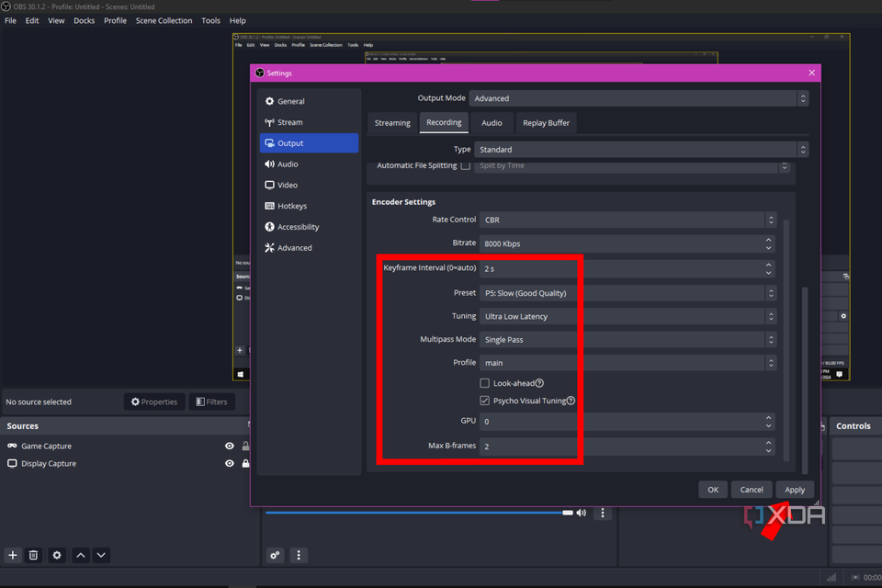Image resolution: width=882 pixels, height=588 pixels.
Task: Add a new source with plus button
Action: coord(12,555)
